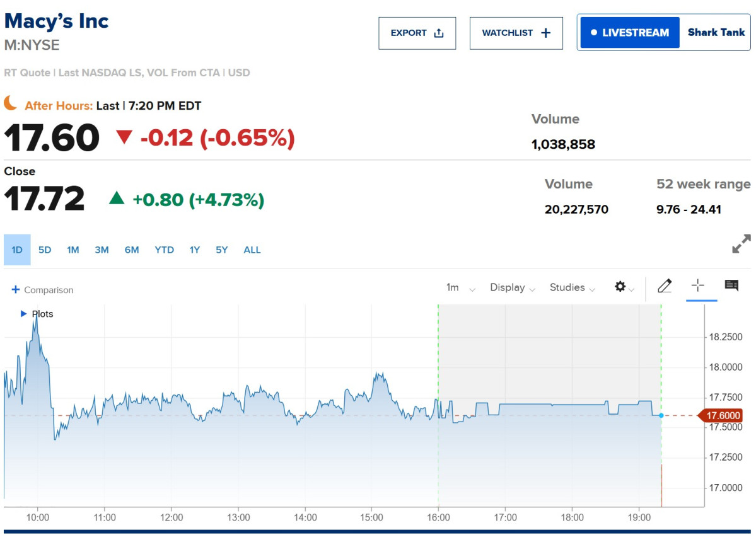The image size is (756, 542).
Task: Click the export upload icon
Action: click(x=439, y=33)
